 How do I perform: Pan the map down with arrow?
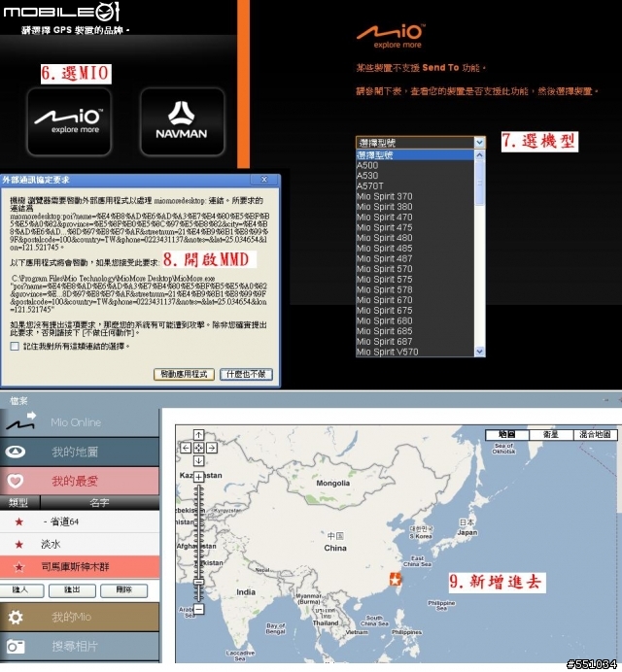(198, 461)
